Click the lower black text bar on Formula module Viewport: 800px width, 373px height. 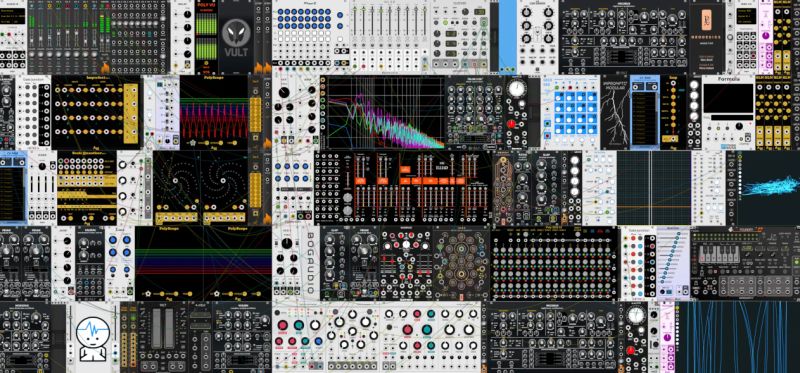(732, 117)
